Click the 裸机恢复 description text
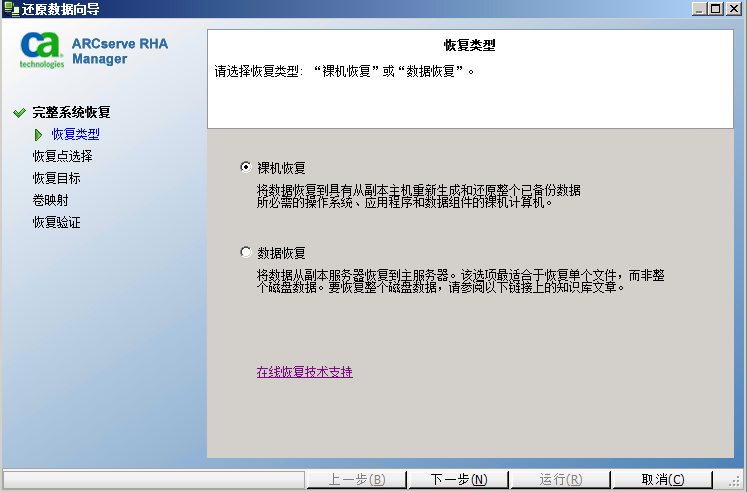The image size is (747, 492). (418, 196)
